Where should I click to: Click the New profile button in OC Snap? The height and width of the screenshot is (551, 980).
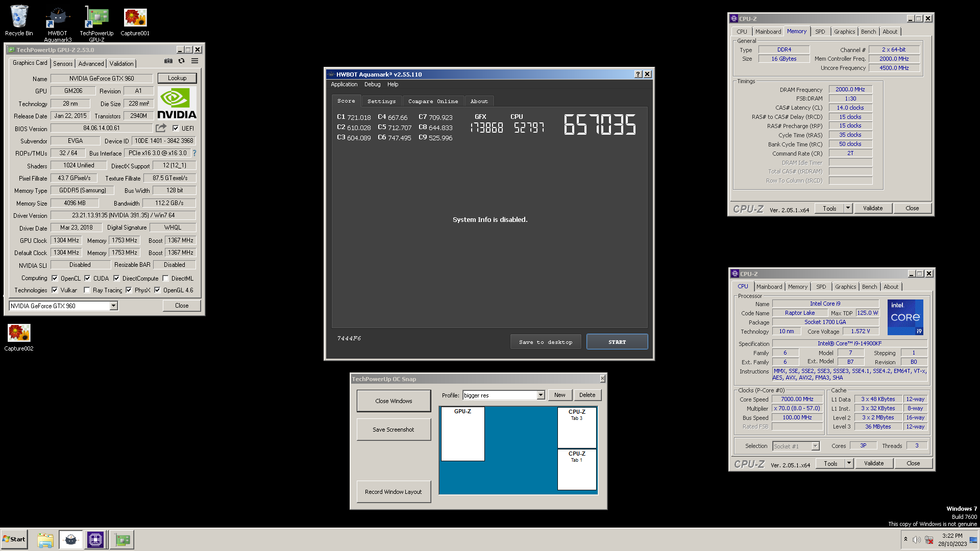(x=559, y=395)
